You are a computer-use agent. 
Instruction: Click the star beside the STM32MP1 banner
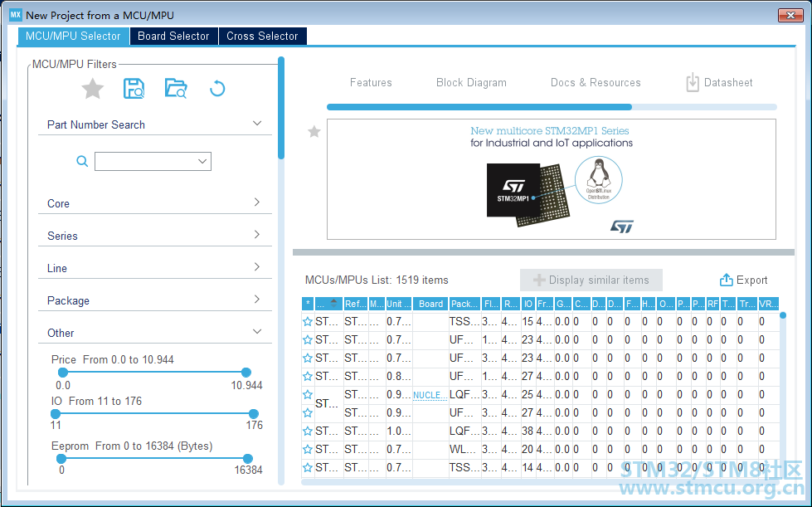pyautogui.click(x=314, y=132)
